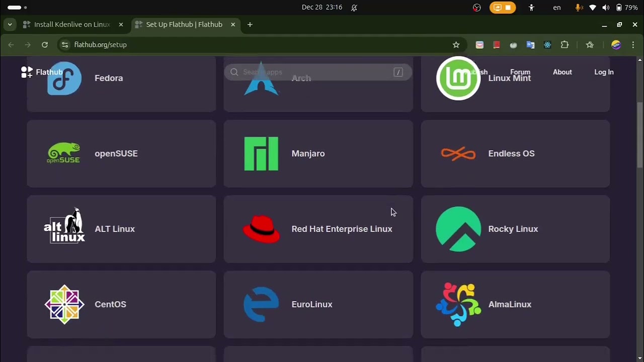Focus the Flathub search apps field

coord(318,72)
